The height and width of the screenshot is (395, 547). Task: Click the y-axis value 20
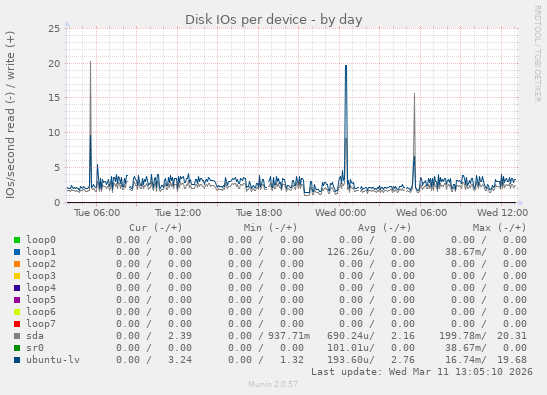point(54,64)
